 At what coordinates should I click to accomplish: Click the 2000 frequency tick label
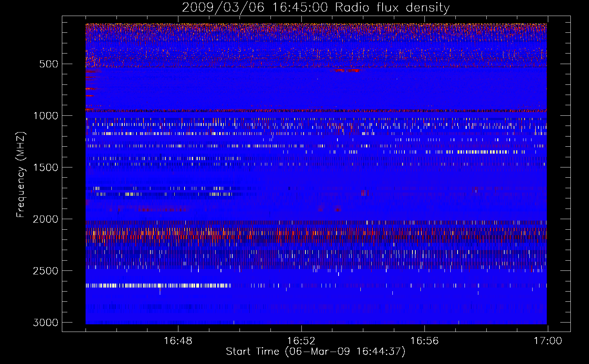(x=46, y=219)
